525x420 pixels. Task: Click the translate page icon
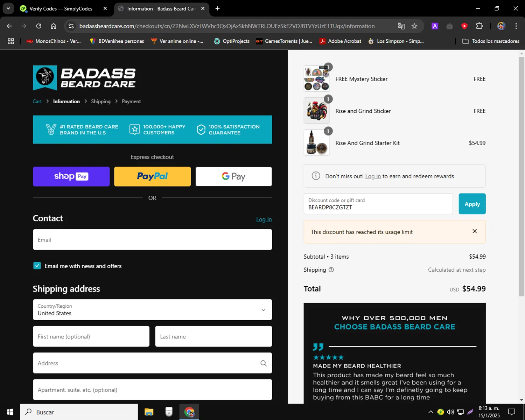pos(401,26)
